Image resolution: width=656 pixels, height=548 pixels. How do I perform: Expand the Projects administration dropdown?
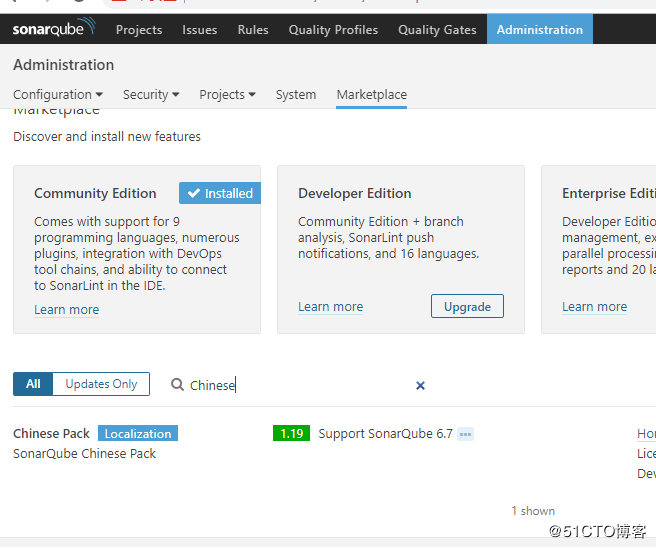click(x=227, y=94)
